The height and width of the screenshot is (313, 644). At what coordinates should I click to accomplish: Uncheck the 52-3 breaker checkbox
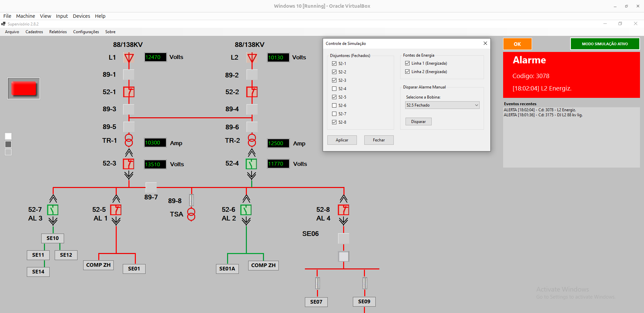(334, 80)
